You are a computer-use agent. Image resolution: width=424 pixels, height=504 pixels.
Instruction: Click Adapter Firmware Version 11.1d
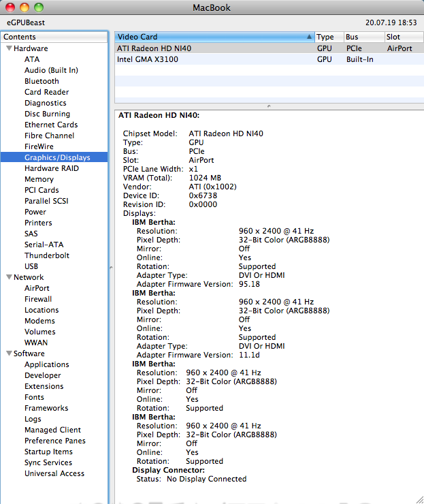[249, 355]
